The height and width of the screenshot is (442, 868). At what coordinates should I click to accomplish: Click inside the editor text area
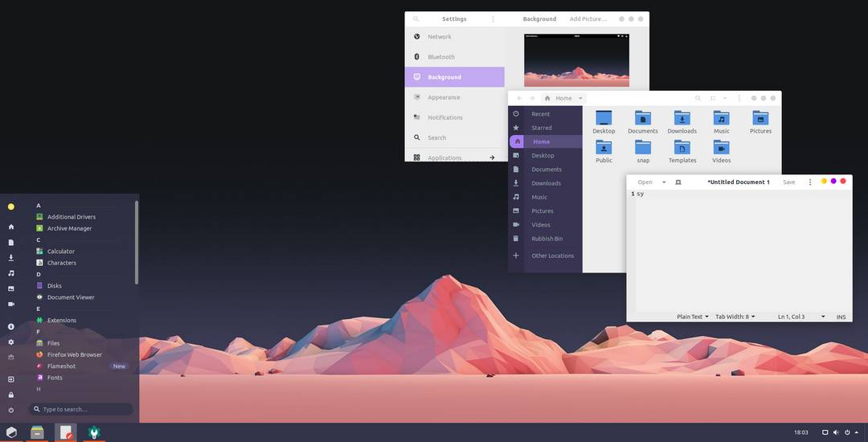coord(743,250)
